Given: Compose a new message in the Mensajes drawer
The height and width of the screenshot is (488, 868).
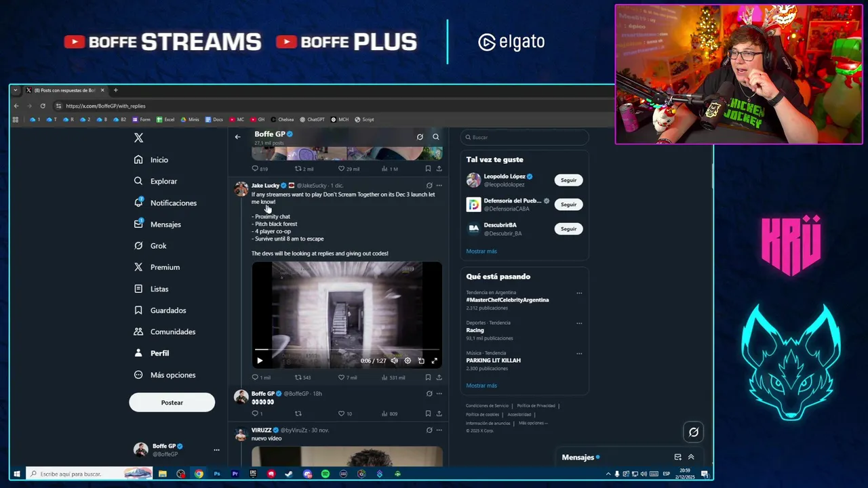Looking at the screenshot, I should [677, 457].
